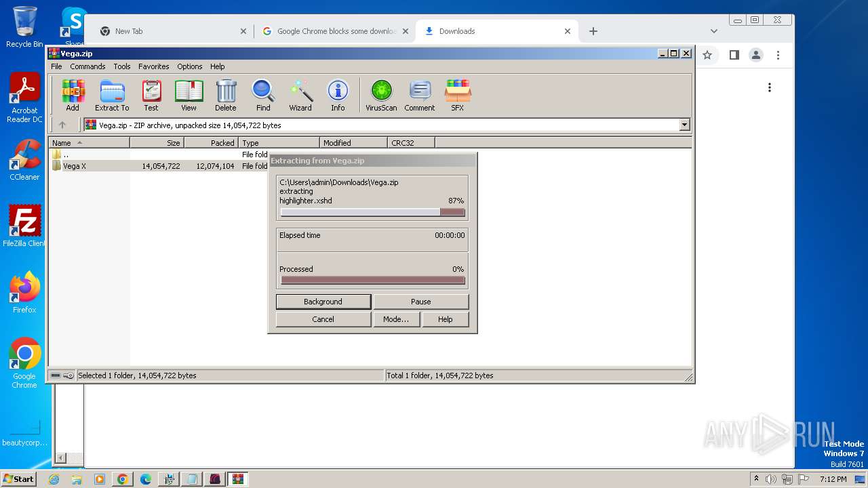Start VirusScan on the archive

point(381,95)
